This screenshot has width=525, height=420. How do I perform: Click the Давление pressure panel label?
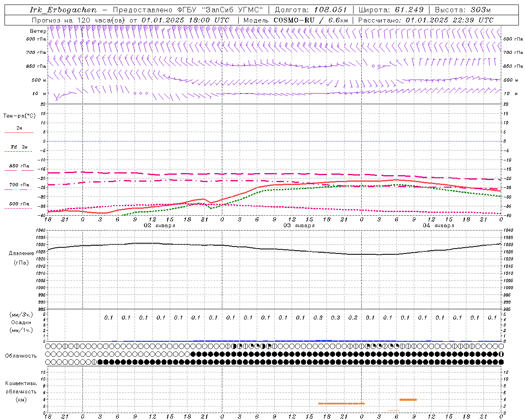point(21,253)
